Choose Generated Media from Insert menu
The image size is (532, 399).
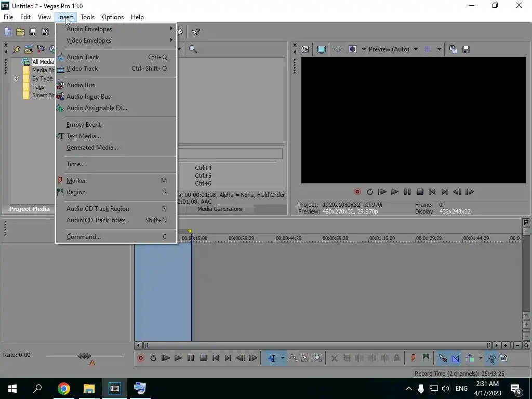pyautogui.click(x=116, y=148)
